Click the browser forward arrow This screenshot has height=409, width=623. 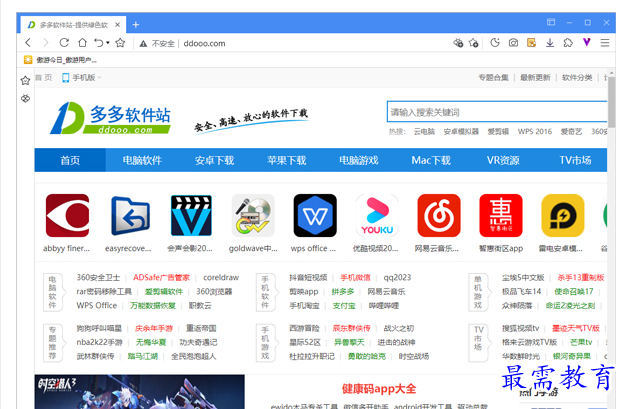(x=46, y=43)
